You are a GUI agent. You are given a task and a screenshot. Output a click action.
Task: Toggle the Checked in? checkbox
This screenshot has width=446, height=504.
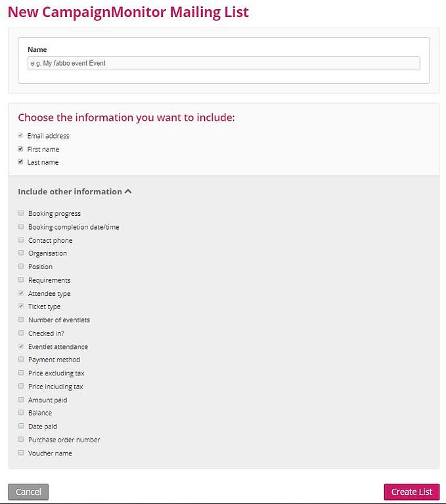pyautogui.click(x=21, y=333)
